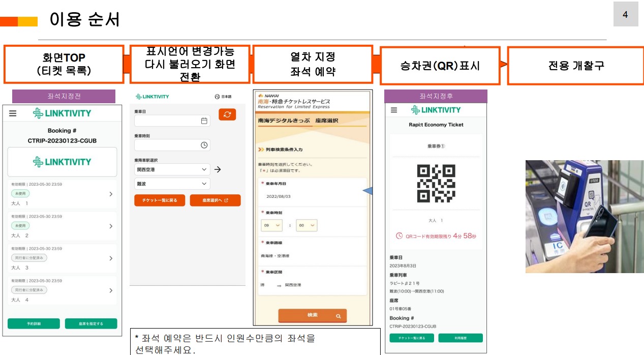Open hamburger menu on 좌석지정전 screen

click(13, 113)
